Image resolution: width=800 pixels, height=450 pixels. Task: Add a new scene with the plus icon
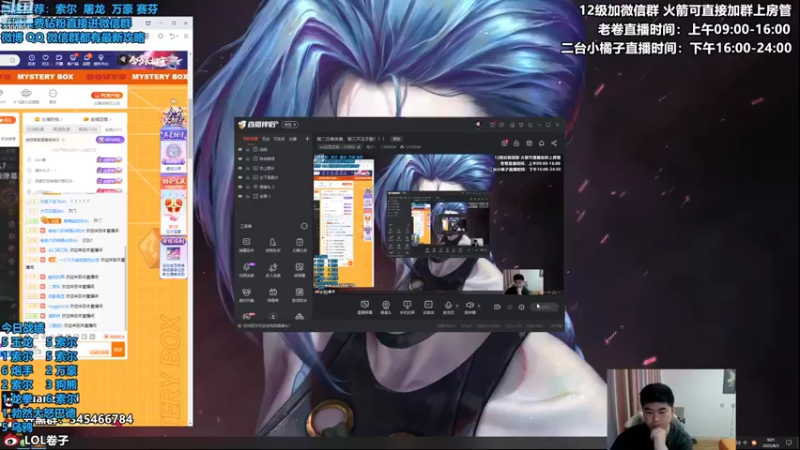(307, 139)
